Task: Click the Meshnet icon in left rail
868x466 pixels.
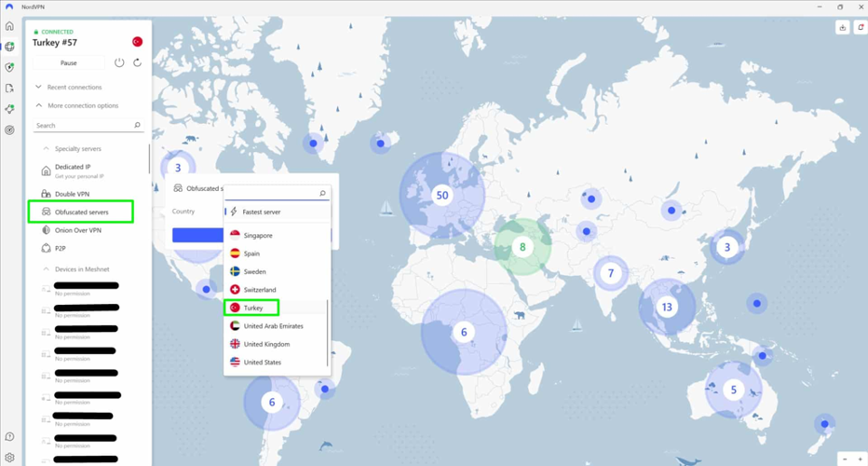Action: (x=9, y=109)
